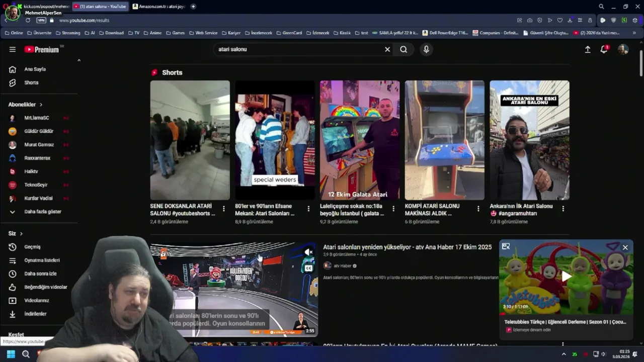Open options for 80'ler ve 90'ların Efsane short

pyautogui.click(x=308, y=209)
